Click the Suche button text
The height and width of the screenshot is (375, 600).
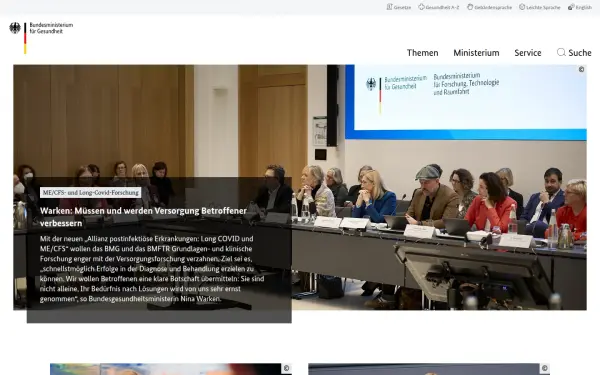pyautogui.click(x=580, y=53)
